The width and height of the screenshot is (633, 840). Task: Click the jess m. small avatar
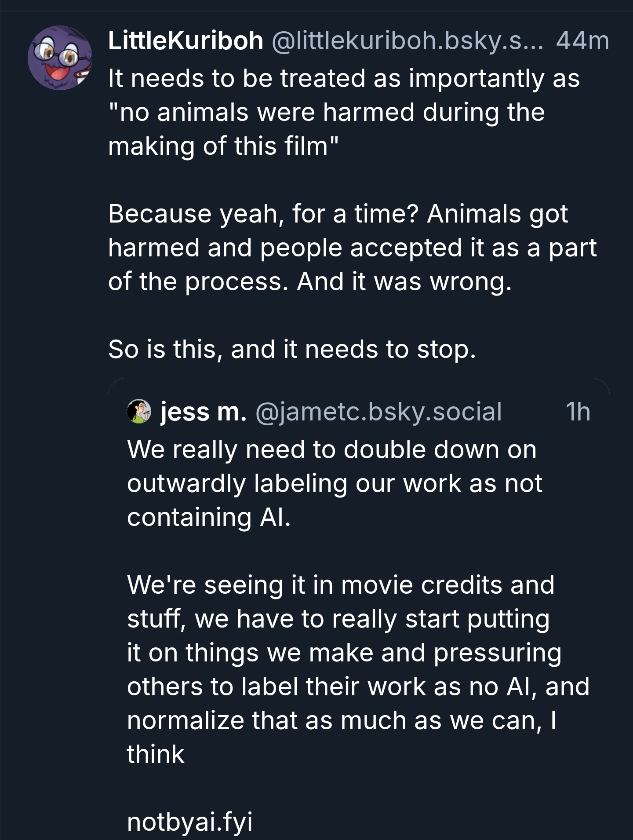point(139,412)
